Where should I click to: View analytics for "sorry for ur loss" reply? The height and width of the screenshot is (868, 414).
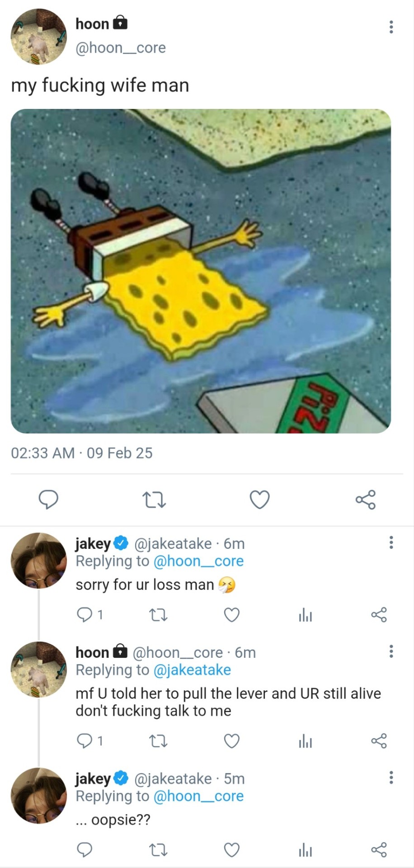click(x=306, y=615)
